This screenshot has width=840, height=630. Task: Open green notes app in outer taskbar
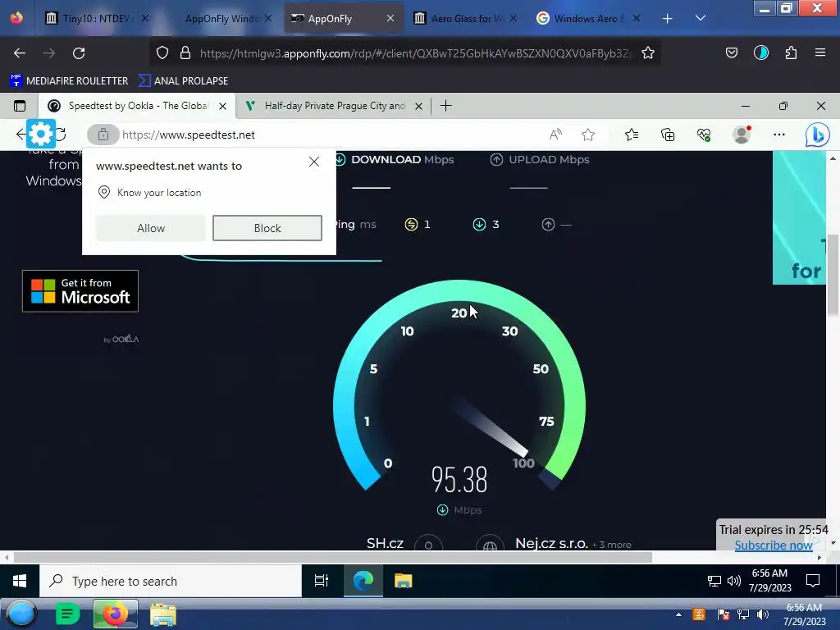pyautogui.click(x=67, y=614)
